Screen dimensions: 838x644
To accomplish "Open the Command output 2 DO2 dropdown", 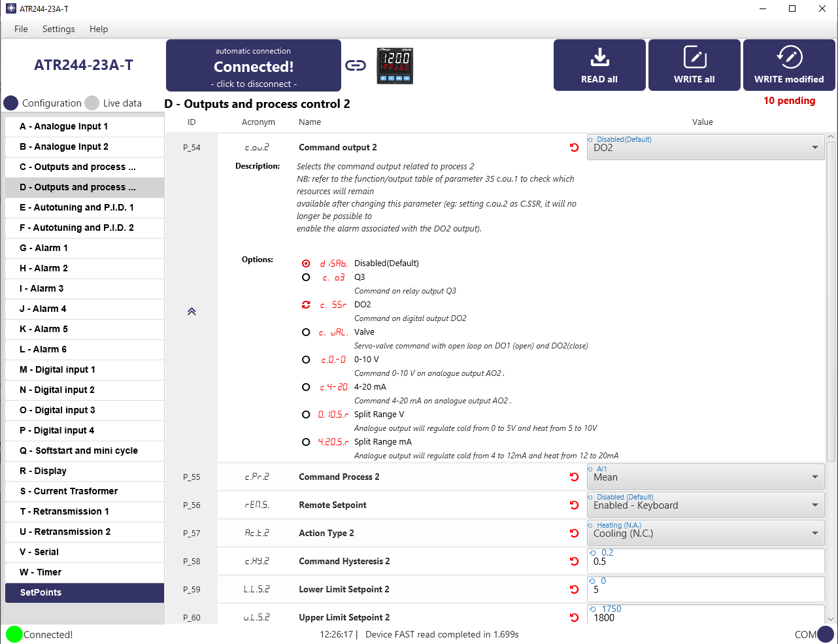I will [706, 148].
